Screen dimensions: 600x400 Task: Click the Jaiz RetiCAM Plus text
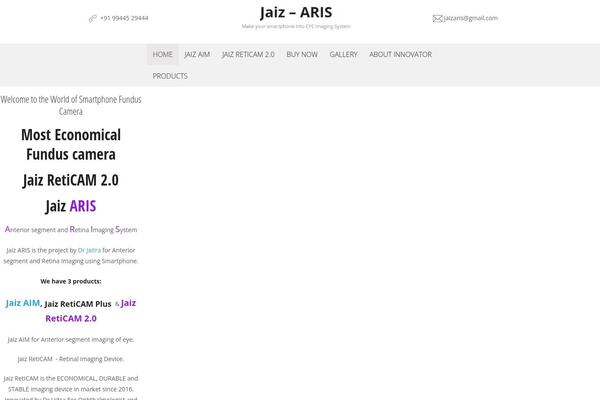coord(78,304)
